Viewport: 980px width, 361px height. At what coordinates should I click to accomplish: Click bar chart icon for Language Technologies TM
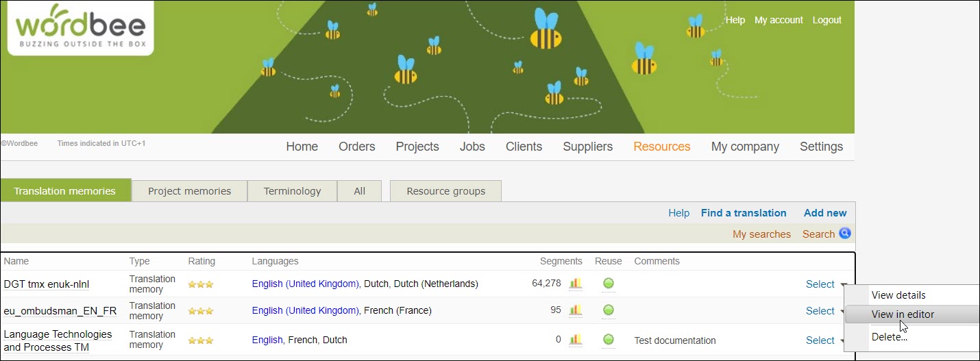(576, 340)
